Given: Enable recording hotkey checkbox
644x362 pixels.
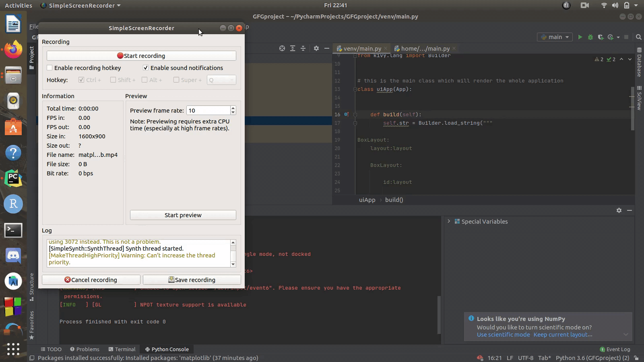Looking at the screenshot, I should point(50,68).
